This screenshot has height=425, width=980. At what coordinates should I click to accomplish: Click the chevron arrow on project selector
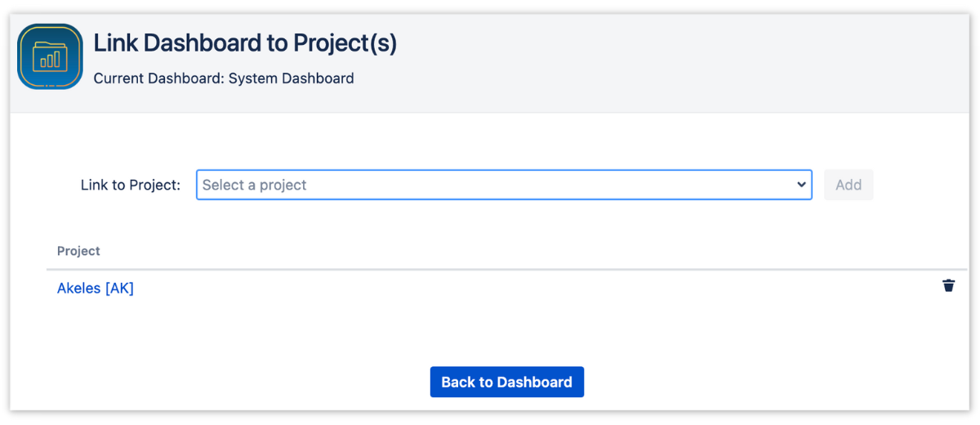coord(801,185)
